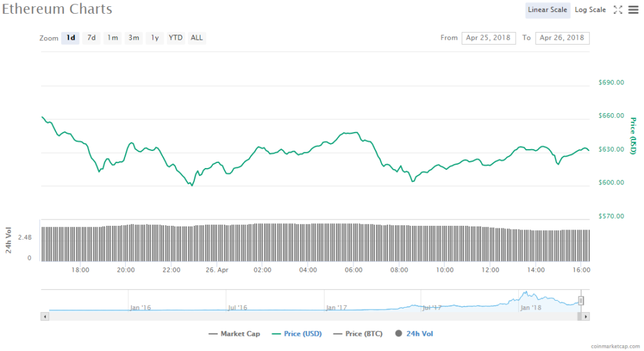Viewport: 644px width, 351px height.
Task: Toggle the Market Cap legend series
Action: pos(234,334)
